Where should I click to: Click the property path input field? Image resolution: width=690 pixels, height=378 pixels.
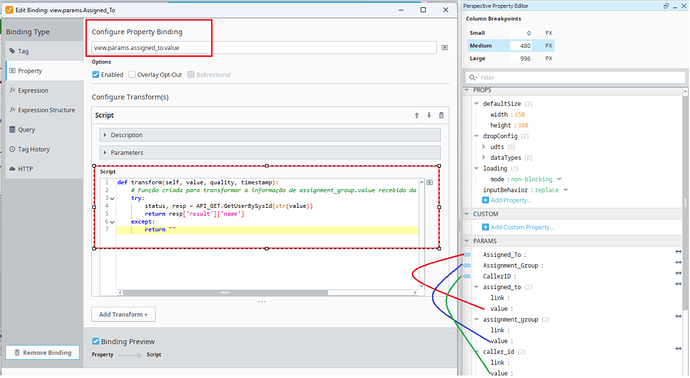coord(264,48)
